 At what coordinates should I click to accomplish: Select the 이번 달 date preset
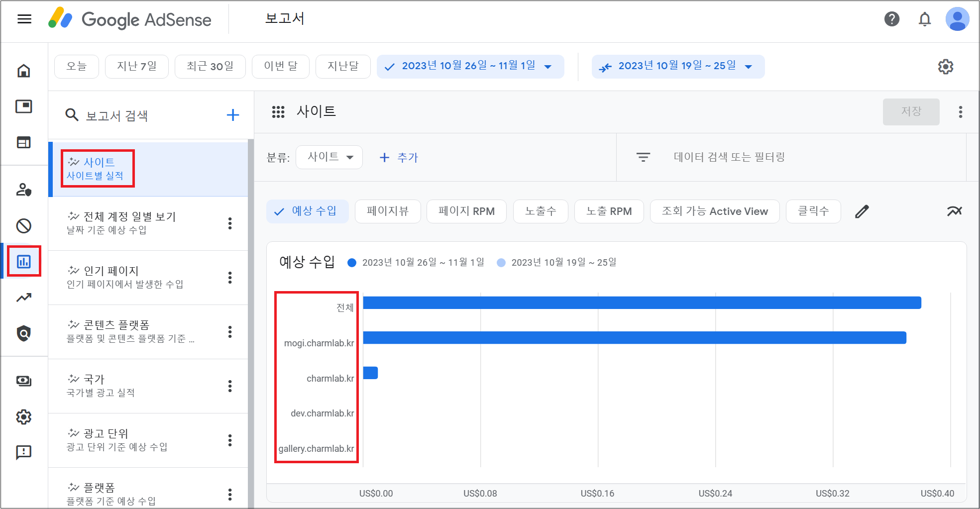tap(281, 67)
